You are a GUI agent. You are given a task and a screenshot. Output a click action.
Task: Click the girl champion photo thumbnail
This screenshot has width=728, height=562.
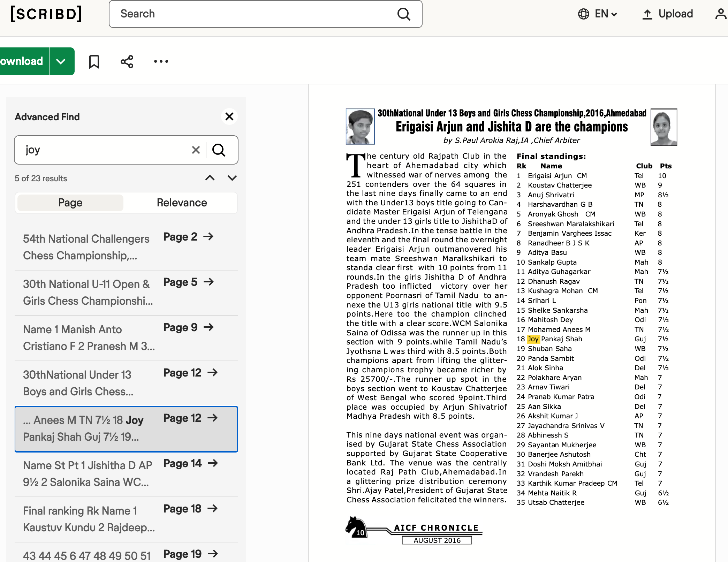[x=664, y=127]
